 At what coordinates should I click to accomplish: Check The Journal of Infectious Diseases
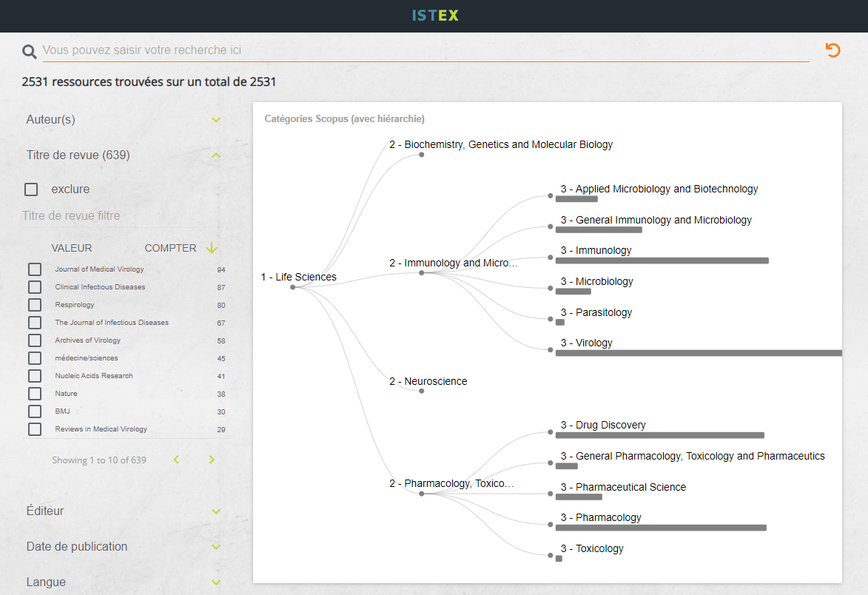[35, 322]
